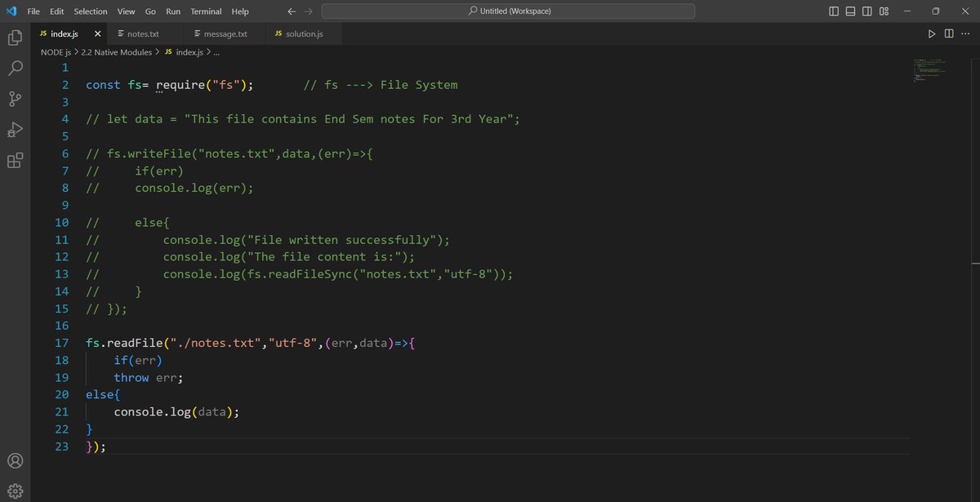Open the Search view
This screenshot has height=502, width=980.
[x=15, y=68]
